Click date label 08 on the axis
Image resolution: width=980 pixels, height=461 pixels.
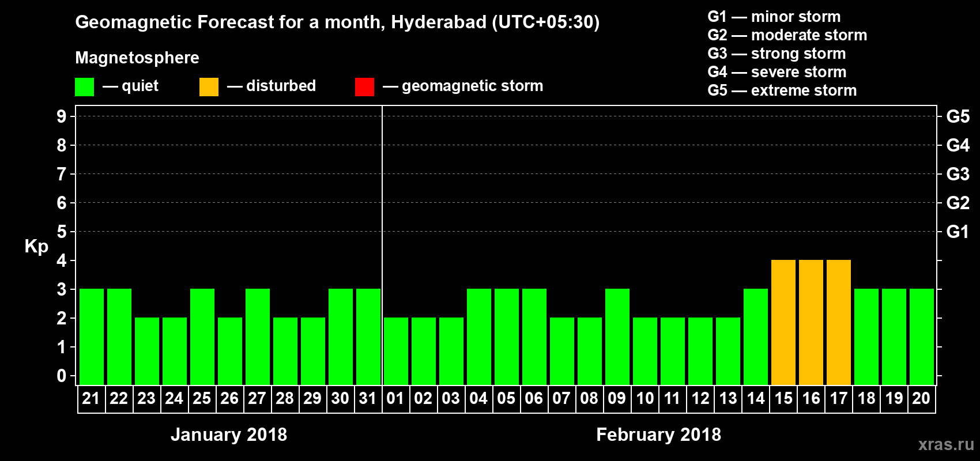click(x=589, y=398)
